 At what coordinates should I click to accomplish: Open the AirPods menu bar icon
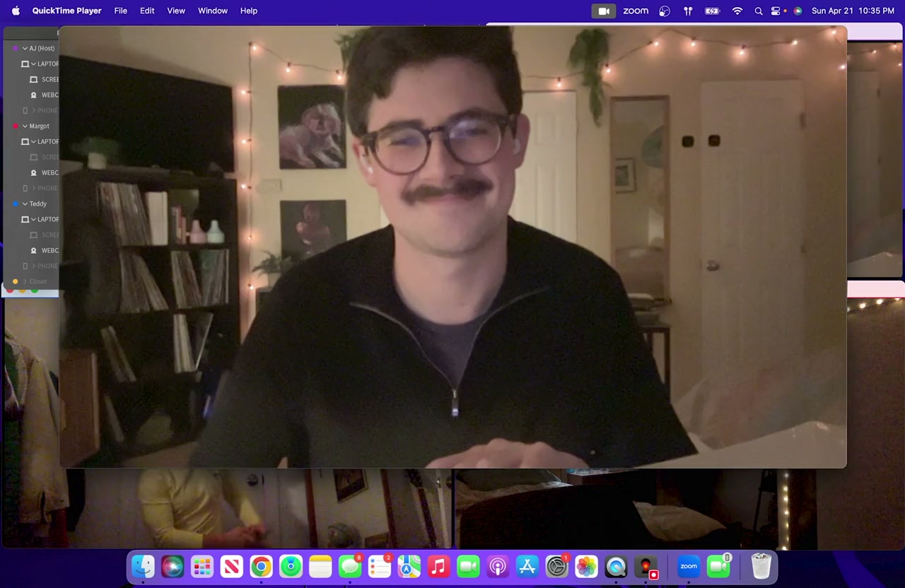pyautogui.click(x=687, y=11)
